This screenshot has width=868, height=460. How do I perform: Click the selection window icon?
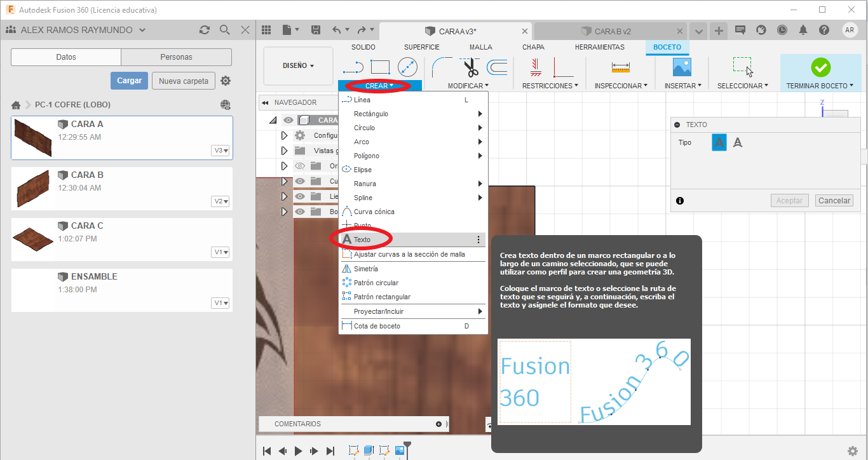point(743,67)
